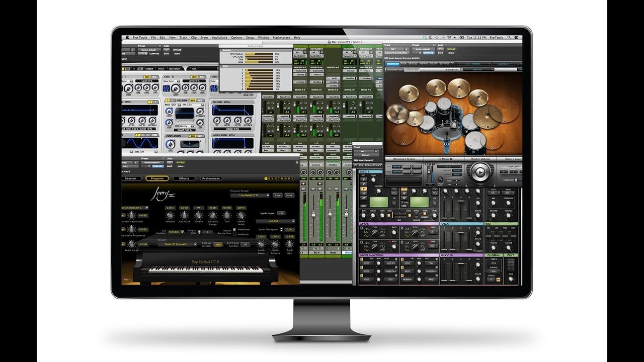Click the Release knob in Ivory
644x362 pixels.
pyautogui.click(x=170, y=216)
